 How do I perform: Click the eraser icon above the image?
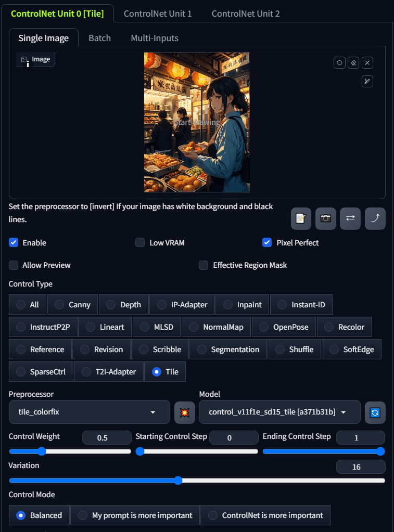[x=353, y=63]
